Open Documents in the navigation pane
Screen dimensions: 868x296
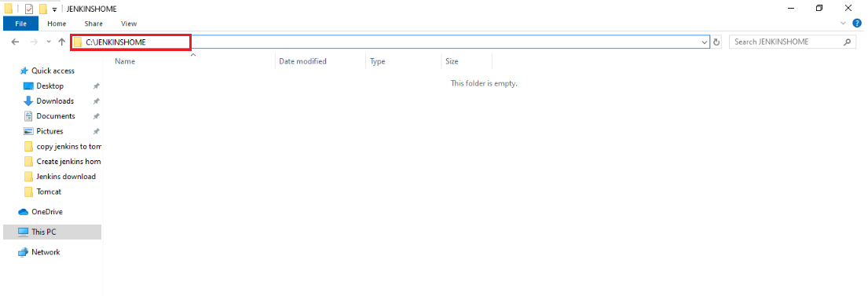pyautogui.click(x=55, y=116)
